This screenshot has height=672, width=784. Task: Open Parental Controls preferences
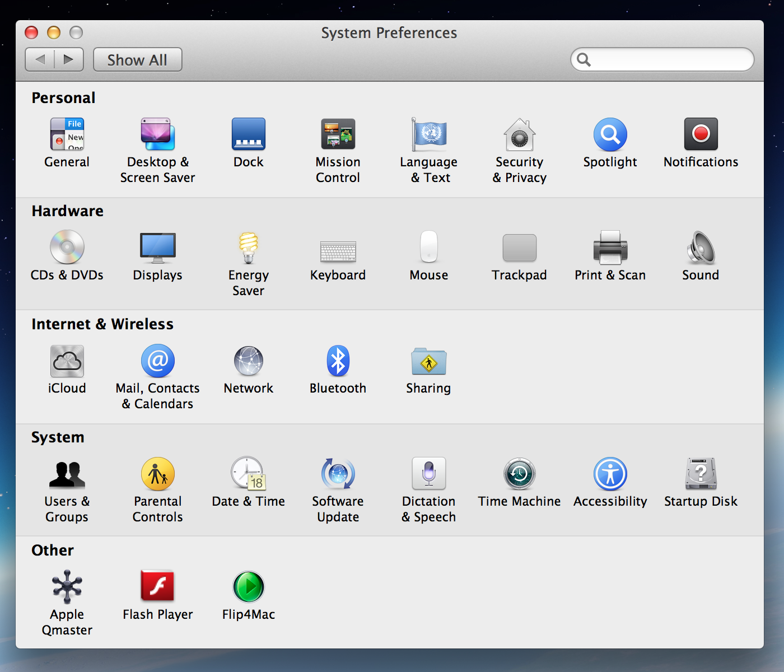pos(158,474)
